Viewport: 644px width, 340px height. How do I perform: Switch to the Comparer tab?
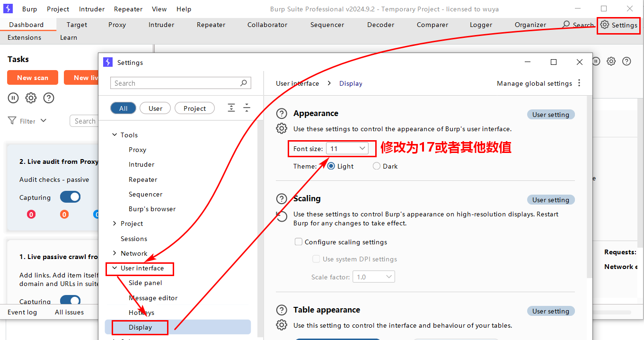[432, 25]
